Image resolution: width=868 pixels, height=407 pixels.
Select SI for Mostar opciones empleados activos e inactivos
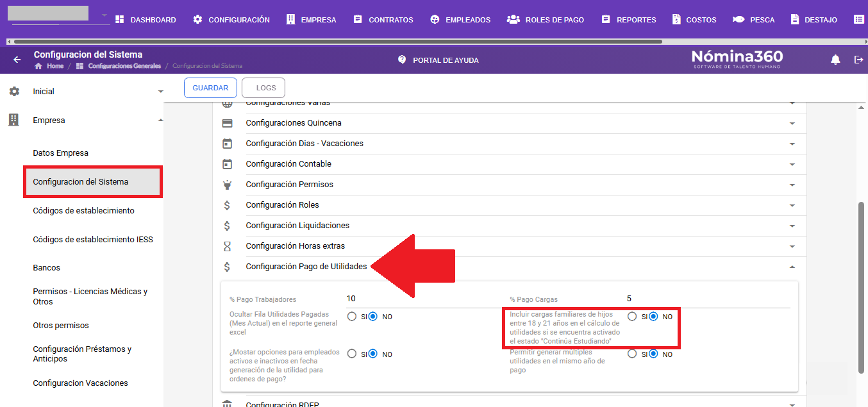352,354
